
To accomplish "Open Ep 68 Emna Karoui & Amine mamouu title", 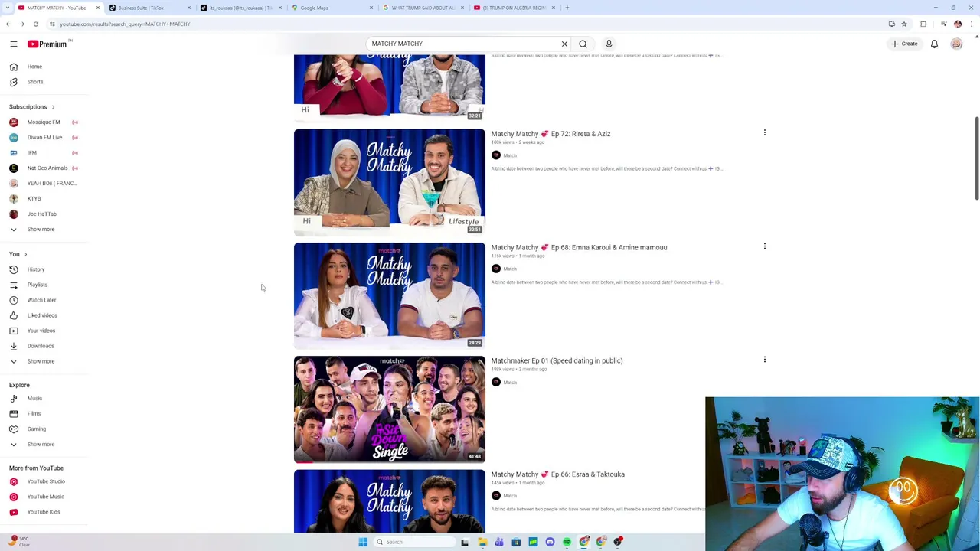I will [x=579, y=247].
